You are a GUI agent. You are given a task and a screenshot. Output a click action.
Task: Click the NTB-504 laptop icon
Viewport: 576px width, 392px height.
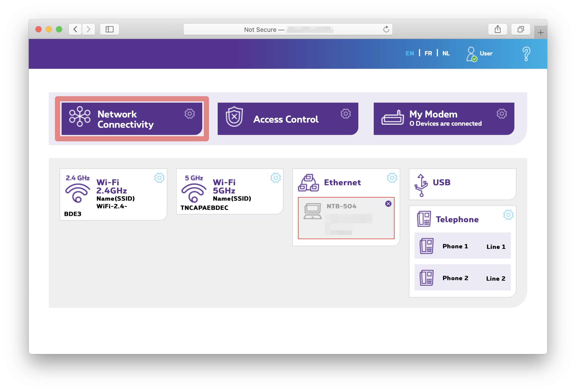[x=313, y=211]
